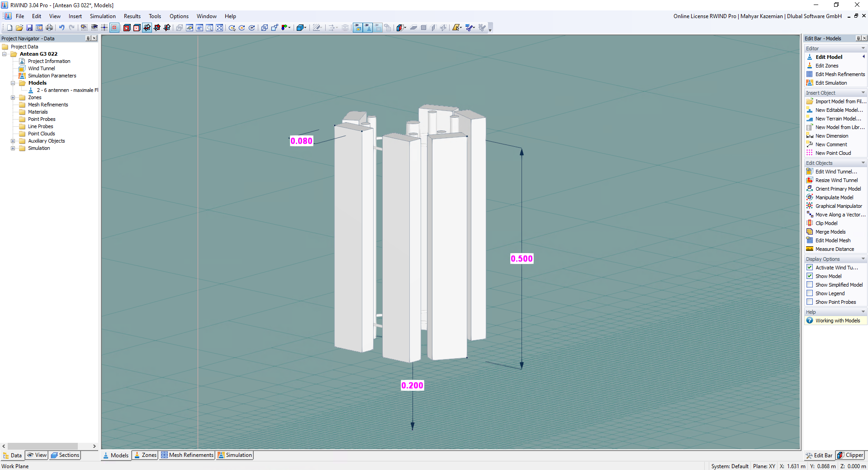Image resolution: width=868 pixels, height=470 pixels.
Task: Click the navigator horizontal scrollbar thumb
Action: click(43, 446)
